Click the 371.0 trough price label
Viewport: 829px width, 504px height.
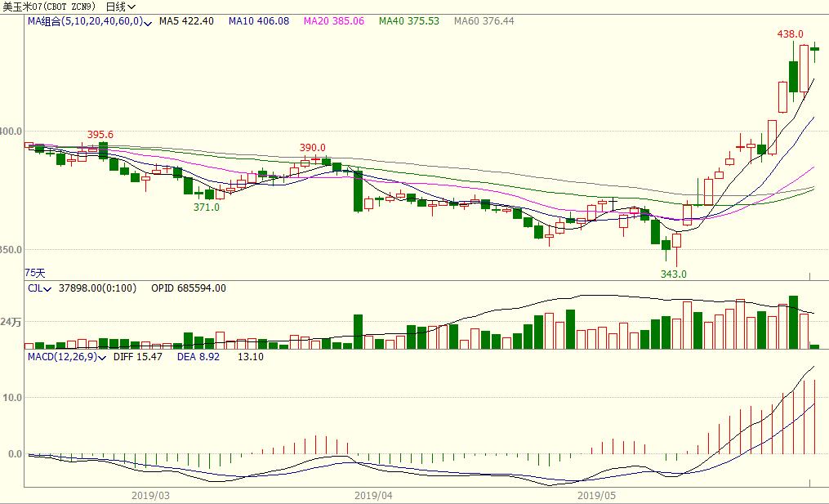tap(206, 207)
